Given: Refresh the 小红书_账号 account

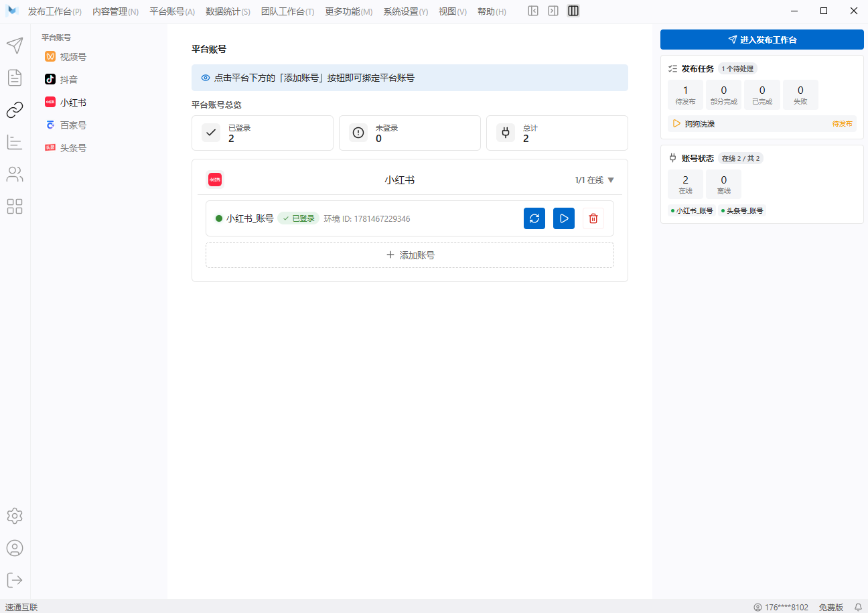Looking at the screenshot, I should [534, 218].
